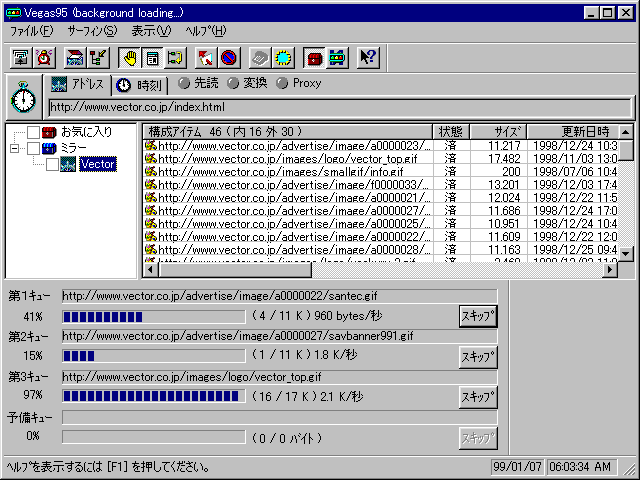Image resolution: width=640 pixels, height=480 pixels.
Task: Select the smallgif/info.gif list row
Action: pos(380,171)
